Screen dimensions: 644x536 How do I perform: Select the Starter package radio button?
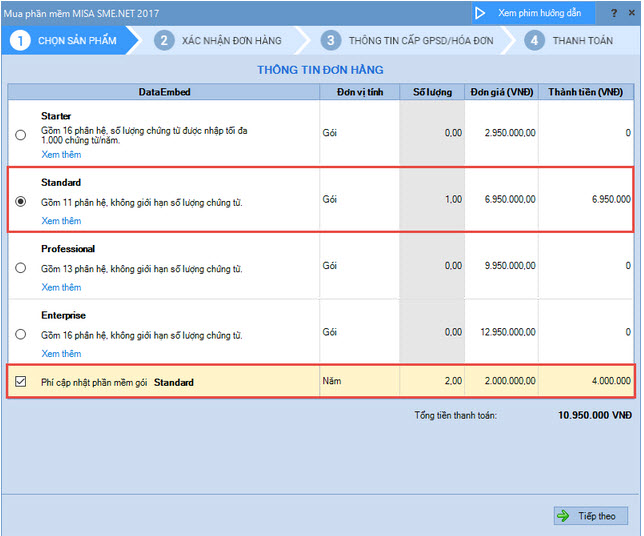(21, 134)
